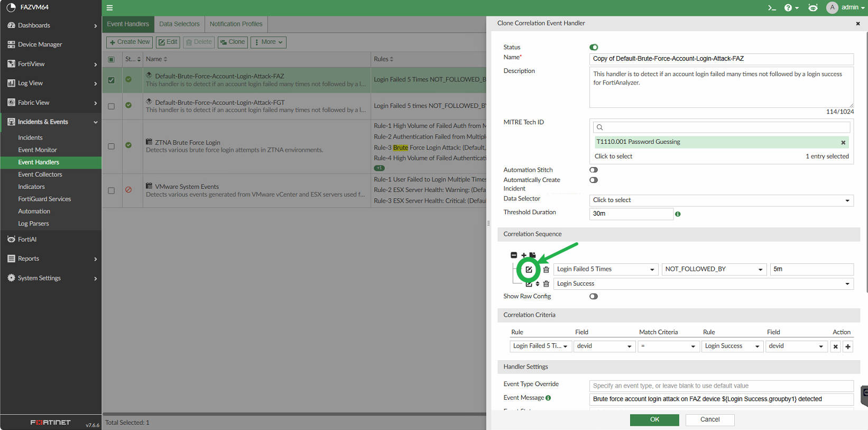
Task: Close the Clone Correlation Event Handler panel
Action: (858, 23)
